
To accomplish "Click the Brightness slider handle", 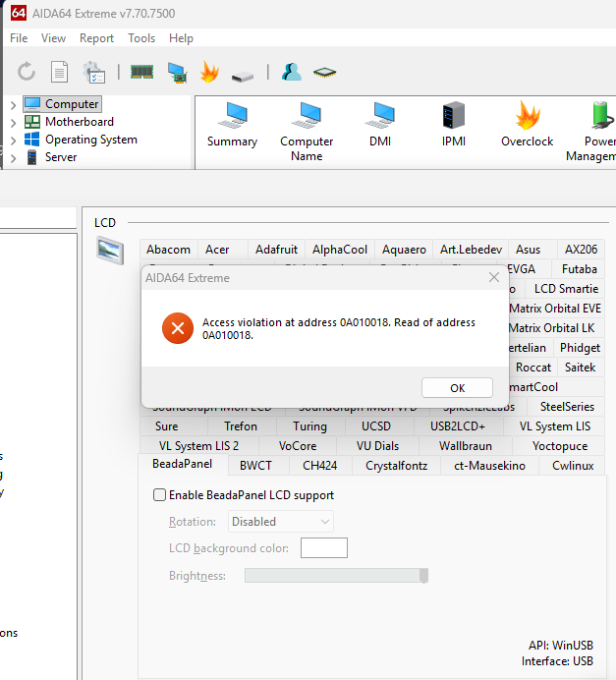I will pyautogui.click(x=424, y=576).
